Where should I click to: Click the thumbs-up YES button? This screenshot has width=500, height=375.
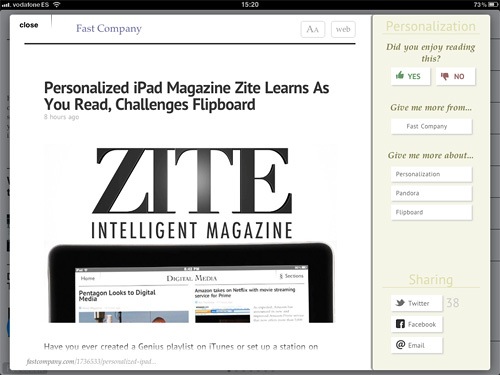tap(411, 76)
